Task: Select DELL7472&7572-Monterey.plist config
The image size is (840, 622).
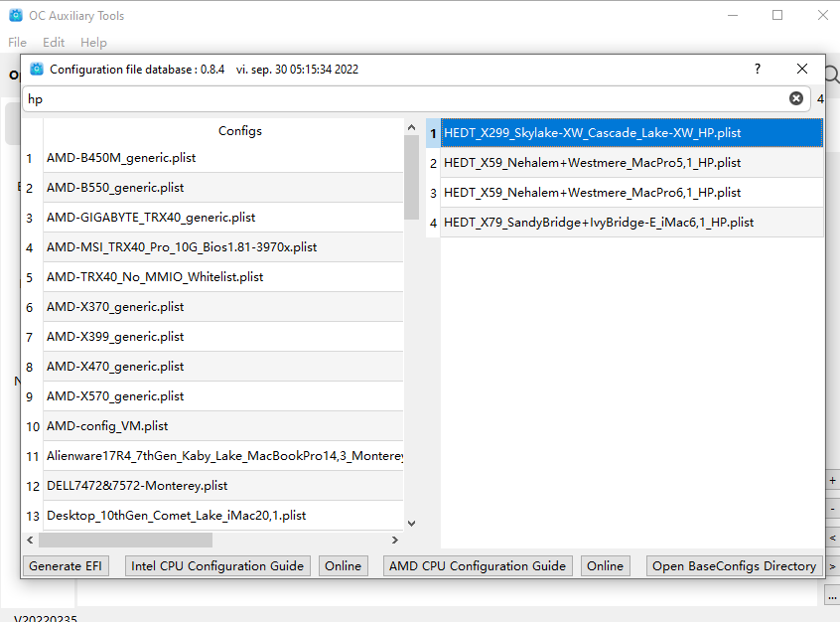Action: (x=223, y=486)
